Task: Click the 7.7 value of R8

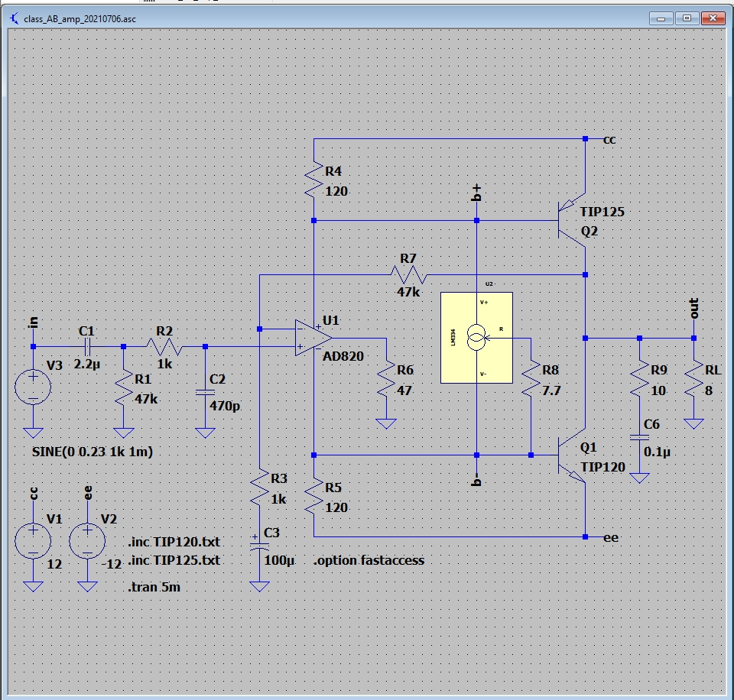Action: 551,391
